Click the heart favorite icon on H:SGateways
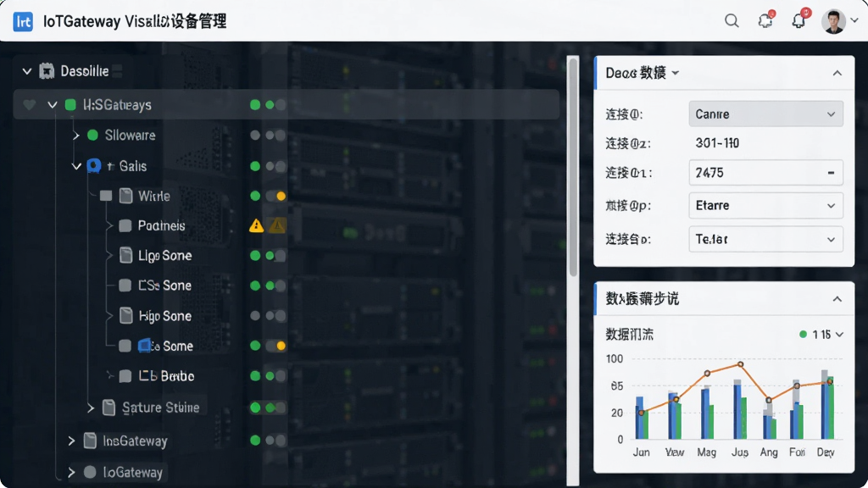Screen dimensions: 868x488 click(x=30, y=104)
